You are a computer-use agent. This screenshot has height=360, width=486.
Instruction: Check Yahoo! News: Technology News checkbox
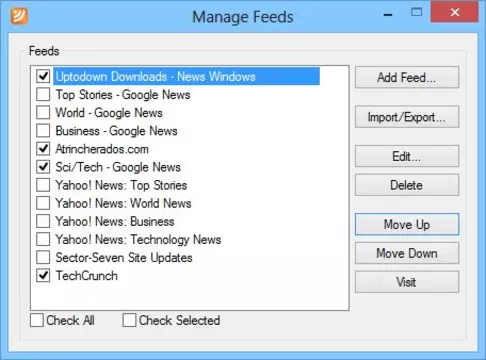point(43,239)
